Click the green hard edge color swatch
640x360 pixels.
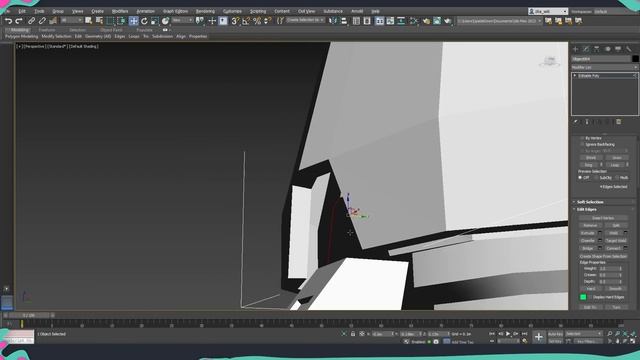pyautogui.click(x=583, y=297)
